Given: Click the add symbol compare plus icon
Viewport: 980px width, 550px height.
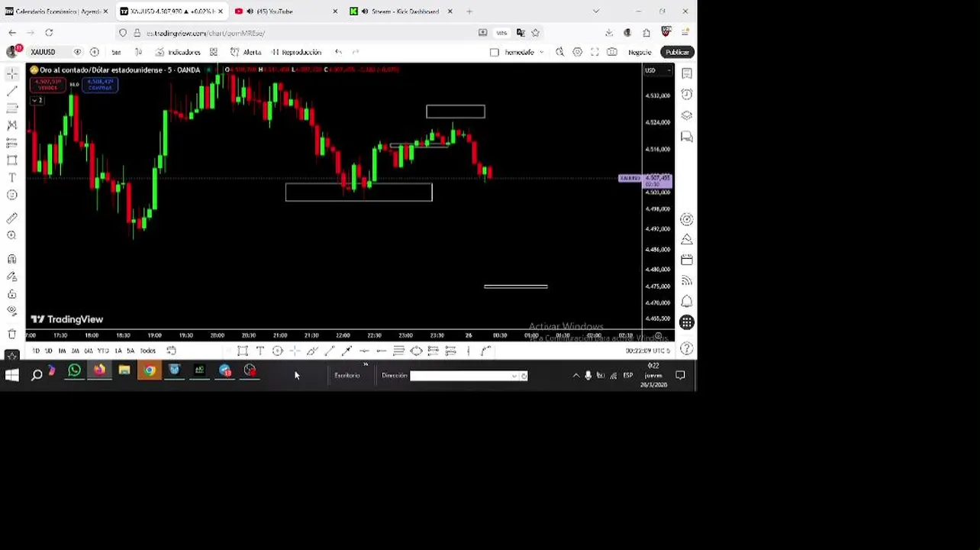Looking at the screenshot, I should click(x=95, y=52).
